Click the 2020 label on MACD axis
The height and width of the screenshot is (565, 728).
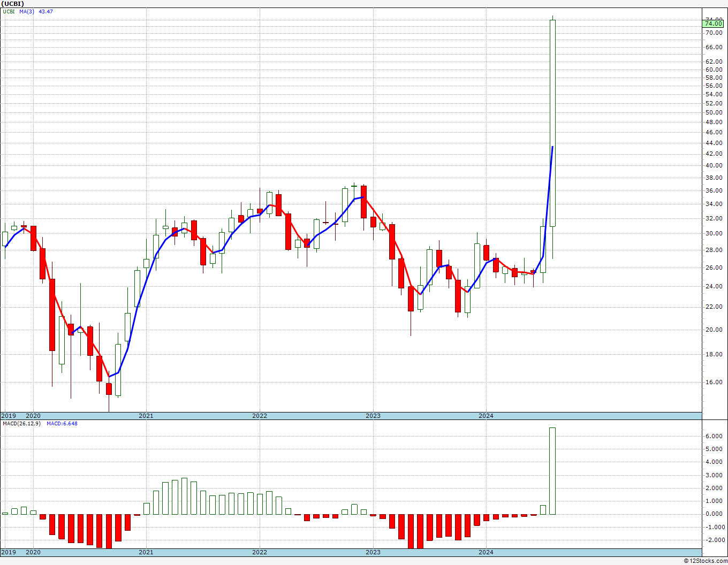33,552
